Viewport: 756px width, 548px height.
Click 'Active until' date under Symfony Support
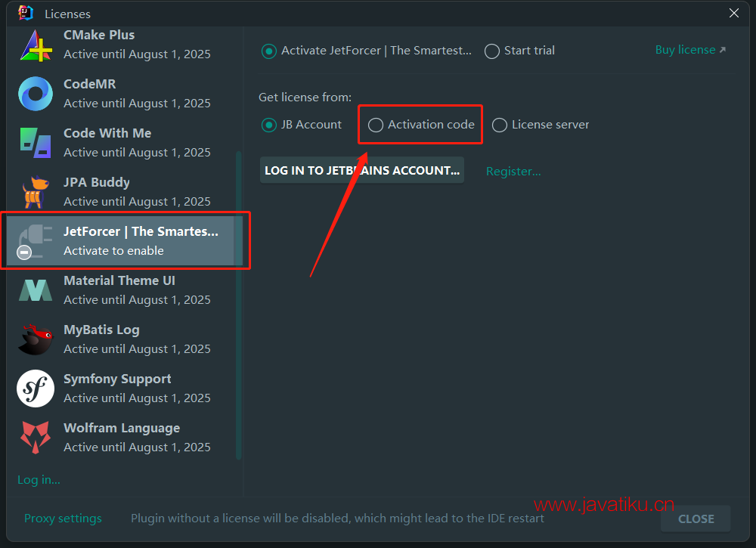point(137,398)
